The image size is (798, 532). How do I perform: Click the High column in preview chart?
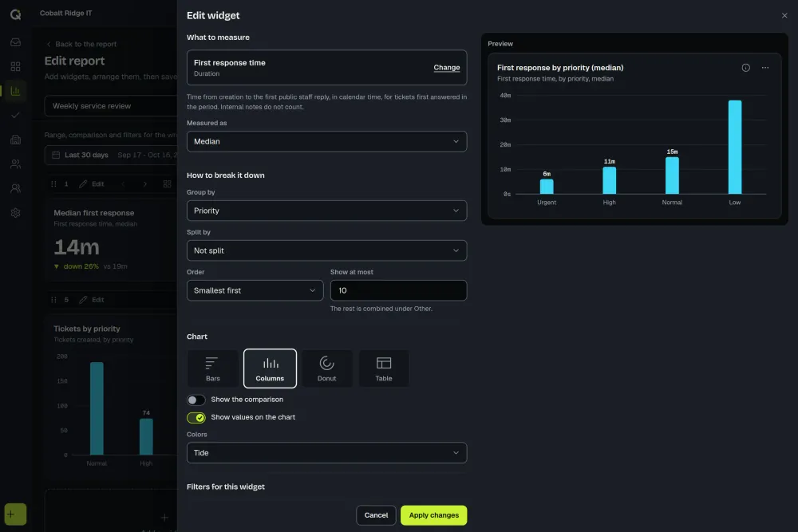tap(609, 180)
